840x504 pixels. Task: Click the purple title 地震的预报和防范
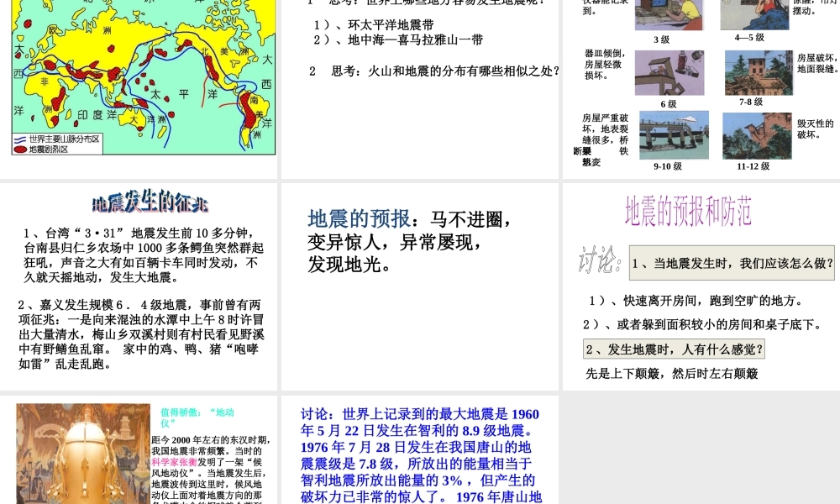(x=689, y=211)
